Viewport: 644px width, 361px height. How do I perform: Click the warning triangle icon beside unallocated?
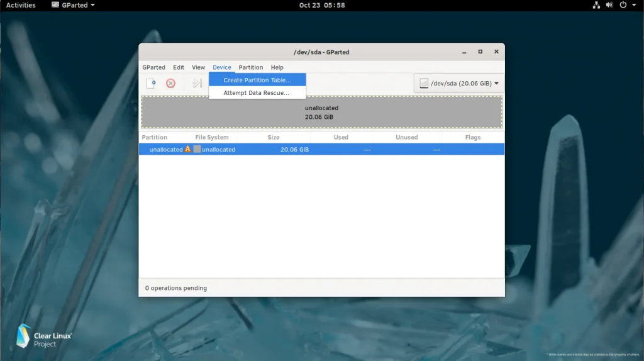[187, 149]
